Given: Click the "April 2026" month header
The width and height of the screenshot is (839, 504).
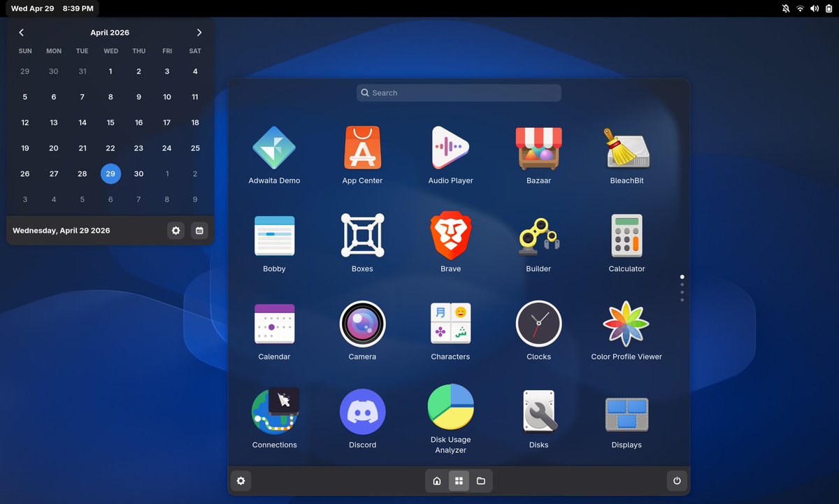Looking at the screenshot, I should pos(110,32).
